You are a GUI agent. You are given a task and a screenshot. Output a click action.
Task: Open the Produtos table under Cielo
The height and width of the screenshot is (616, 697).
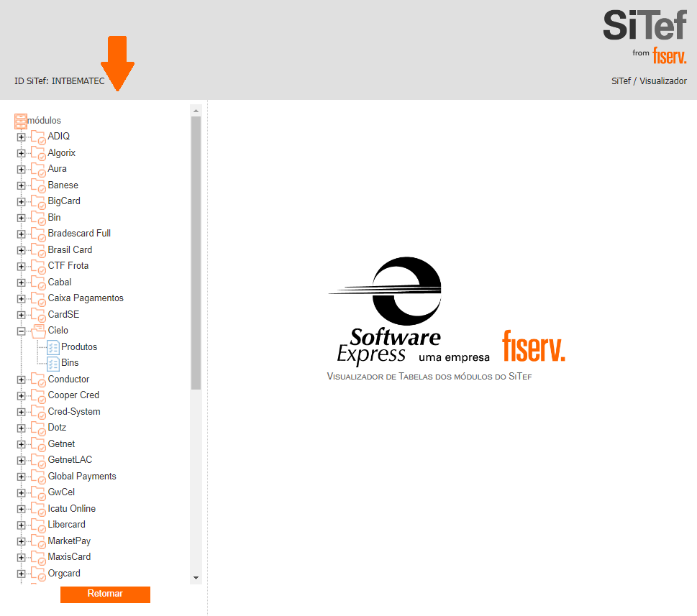79,347
